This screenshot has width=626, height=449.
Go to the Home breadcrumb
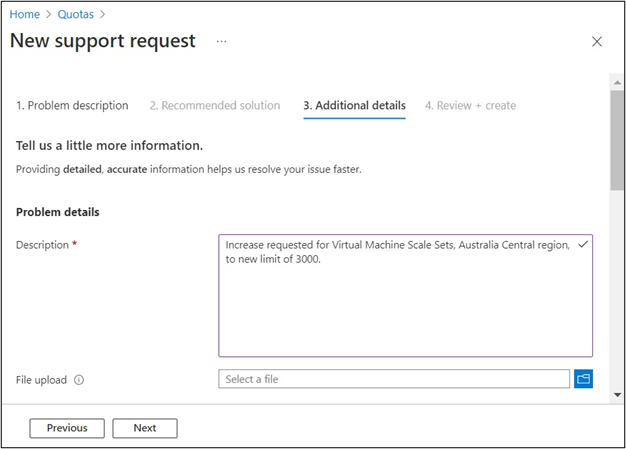tap(24, 14)
